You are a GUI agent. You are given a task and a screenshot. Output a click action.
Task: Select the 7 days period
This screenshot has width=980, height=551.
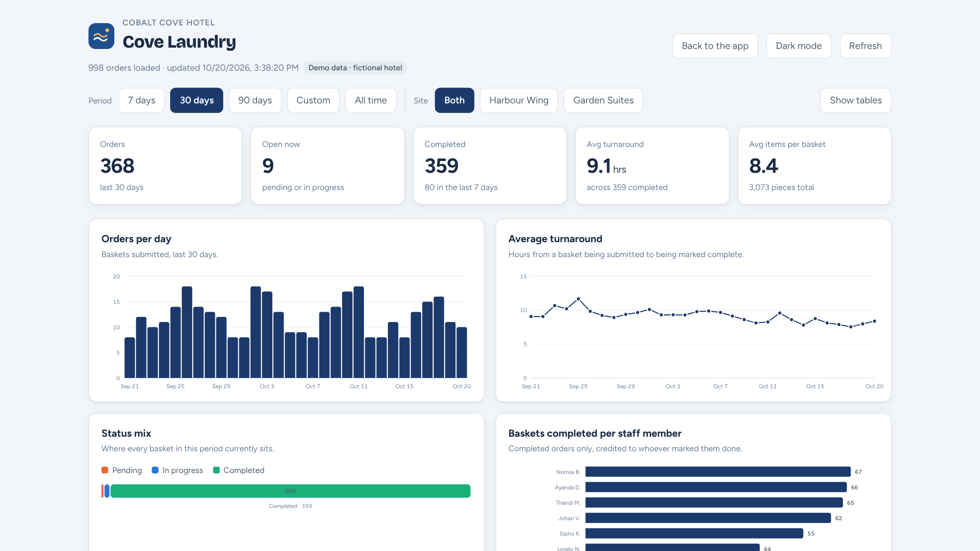[x=142, y=100]
